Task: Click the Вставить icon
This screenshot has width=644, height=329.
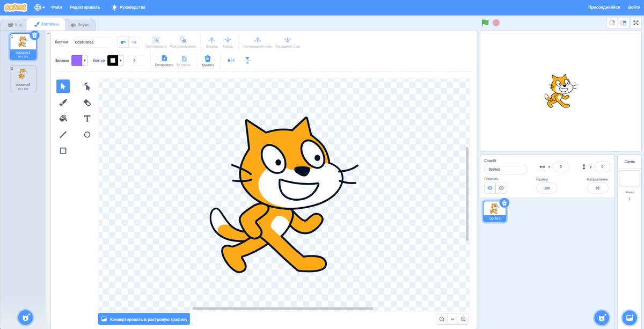Action: 184,59
